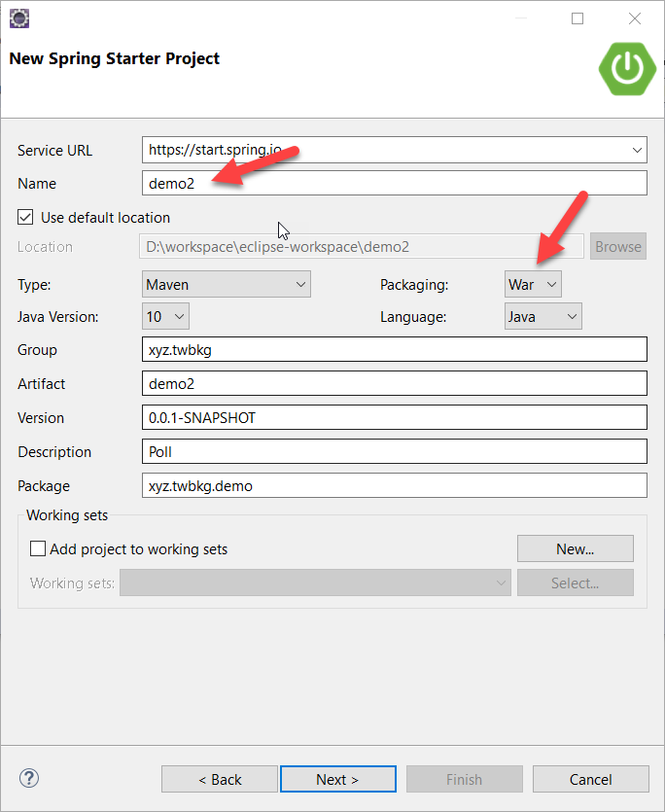Edit the Version field 0.0.1-SNAPSHOT
Screen dimensions: 665x812
click(x=395, y=417)
